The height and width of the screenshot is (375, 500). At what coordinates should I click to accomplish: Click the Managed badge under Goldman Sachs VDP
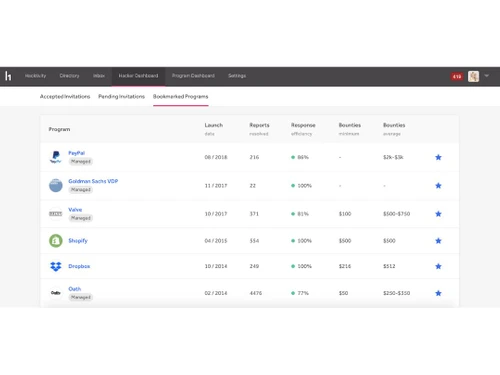click(x=81, y=190)
